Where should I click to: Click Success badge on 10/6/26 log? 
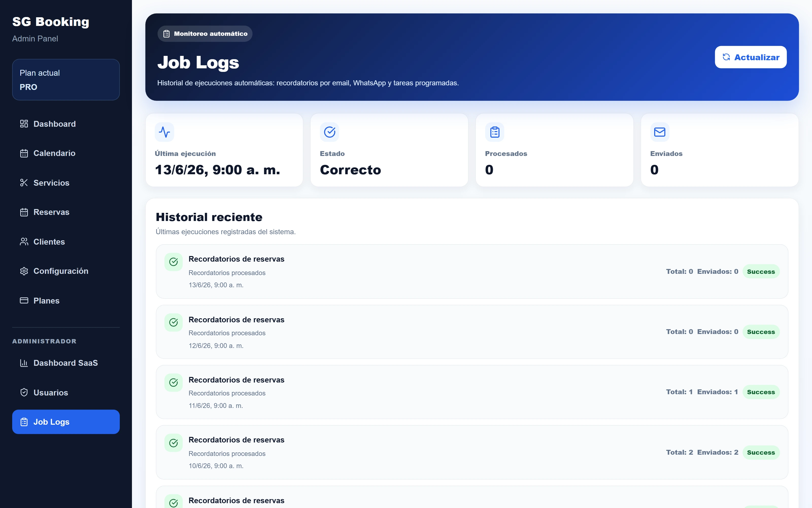coord(761,452)
